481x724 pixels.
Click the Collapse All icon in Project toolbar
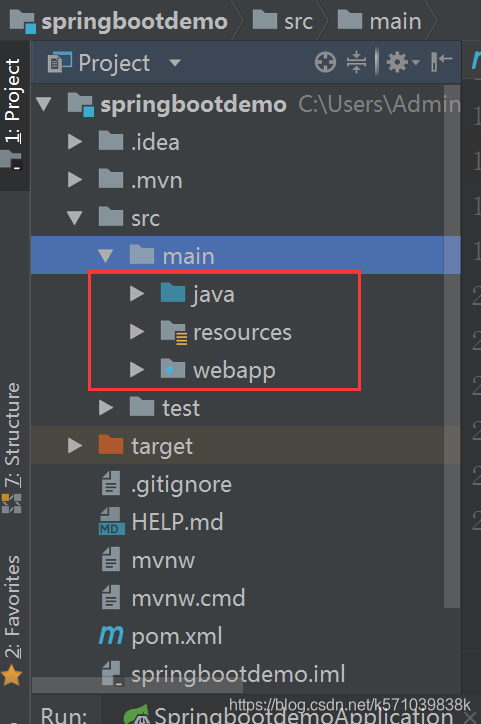pyautogui.click(x=356, y=62)
